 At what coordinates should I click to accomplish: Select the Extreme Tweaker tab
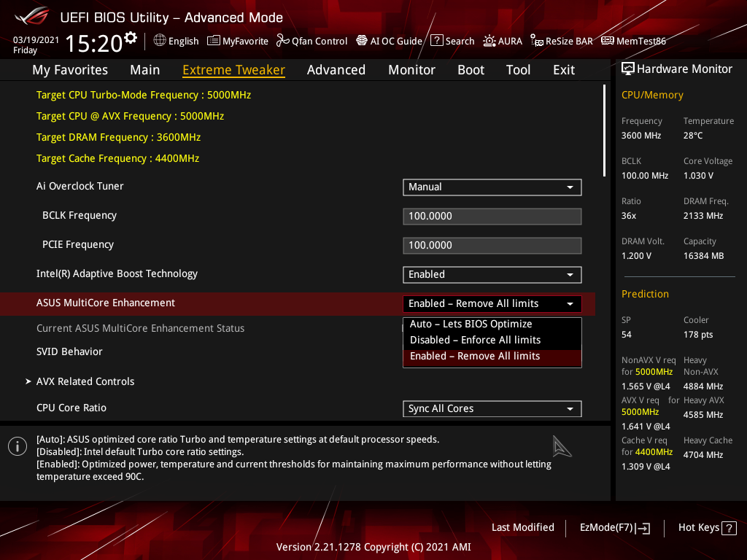click(234, 70)
